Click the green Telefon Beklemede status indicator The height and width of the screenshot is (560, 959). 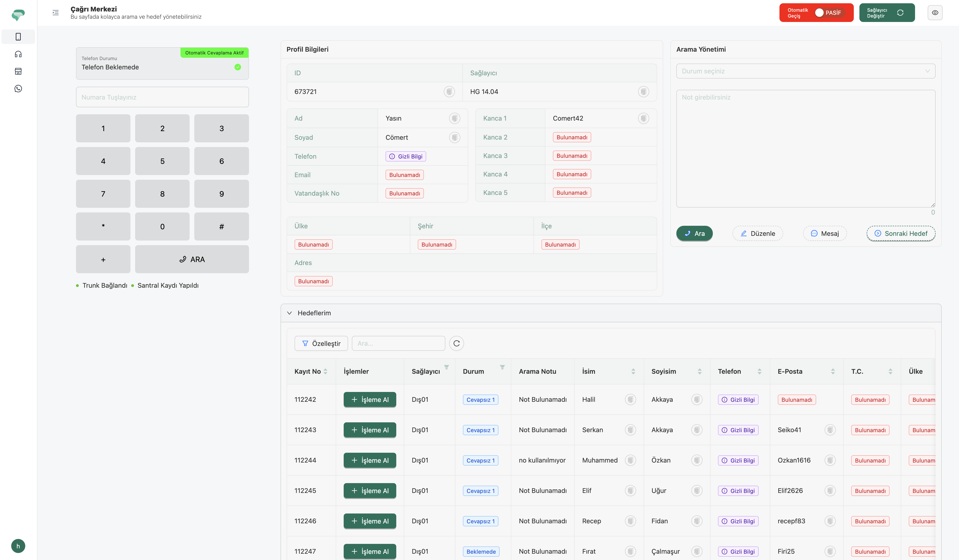238,67
